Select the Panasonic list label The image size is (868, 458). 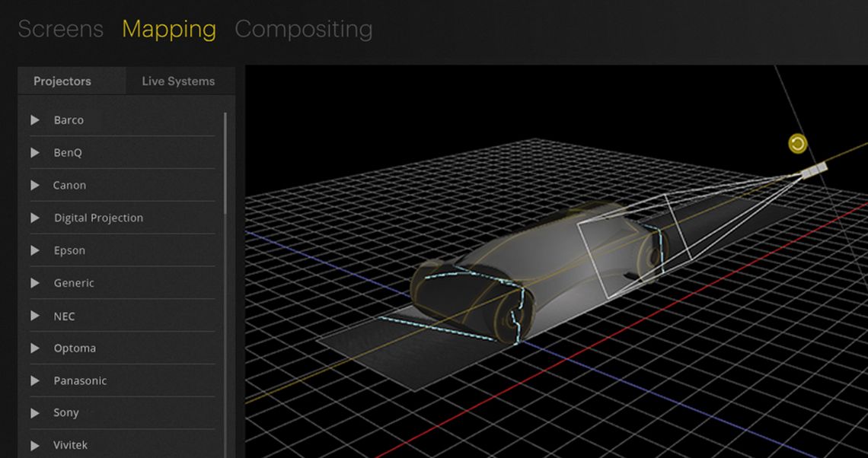pyautogui.click(x=80, y=380)
